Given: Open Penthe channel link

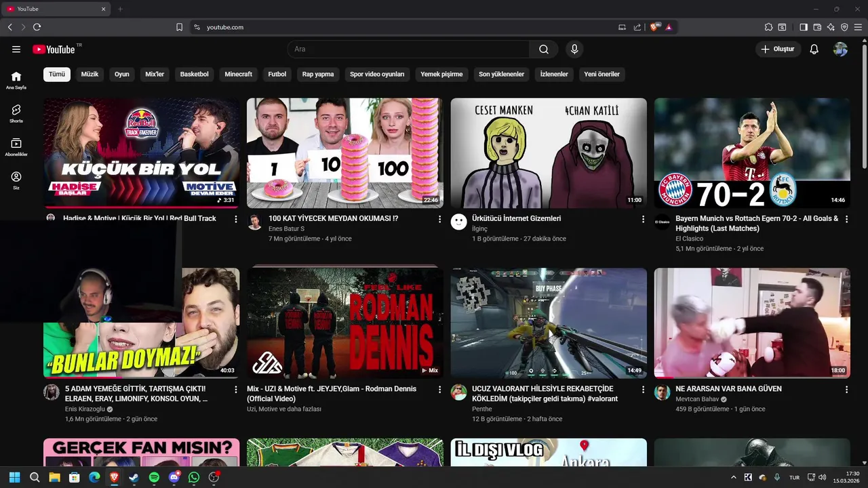Looking at the screenshot, I should click(x=482, y=409).
